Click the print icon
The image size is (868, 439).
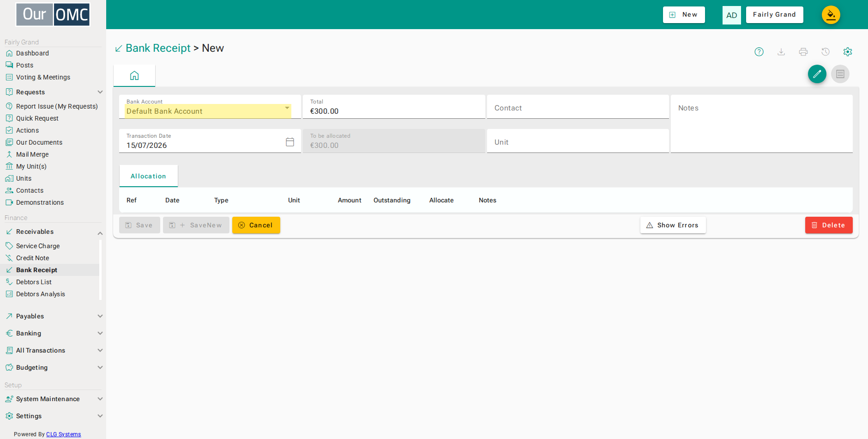click(803, 52)
